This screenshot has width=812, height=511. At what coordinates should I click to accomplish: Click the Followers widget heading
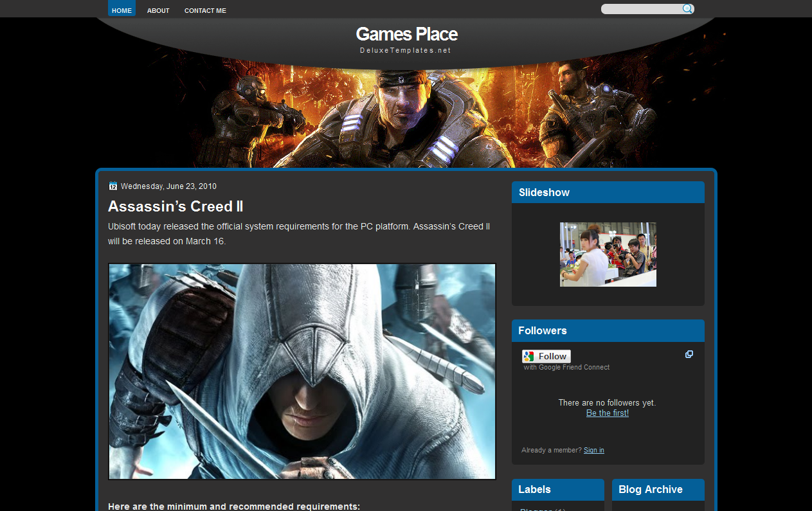[x=543, y=330]
